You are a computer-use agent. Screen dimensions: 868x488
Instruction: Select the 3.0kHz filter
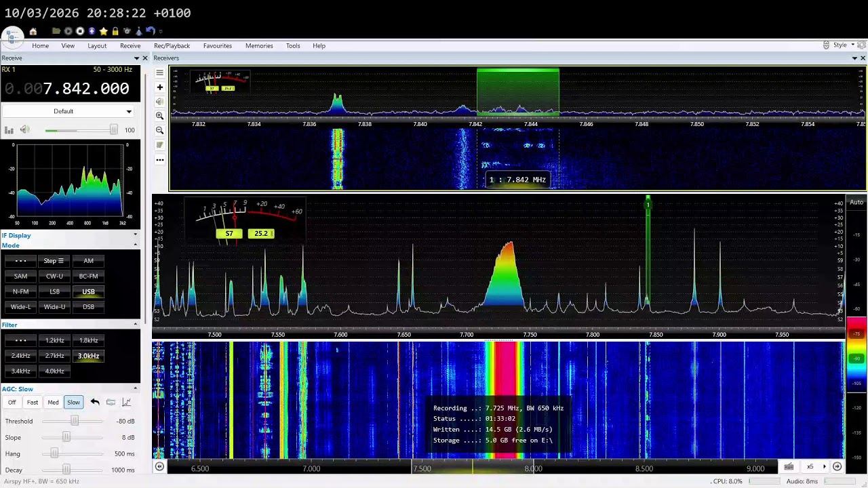point(88,356)
